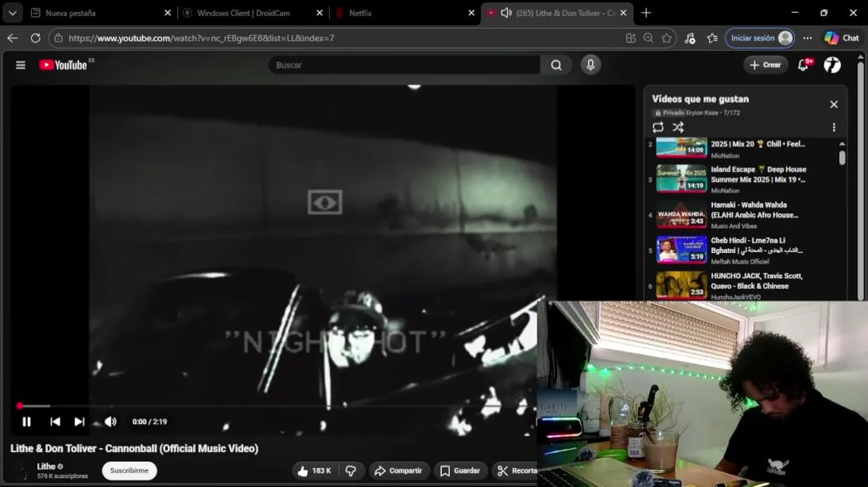The height and width of the screenshot is (487, 868).
Task: Skip to the next video
Action: click(x=80, y=421)
